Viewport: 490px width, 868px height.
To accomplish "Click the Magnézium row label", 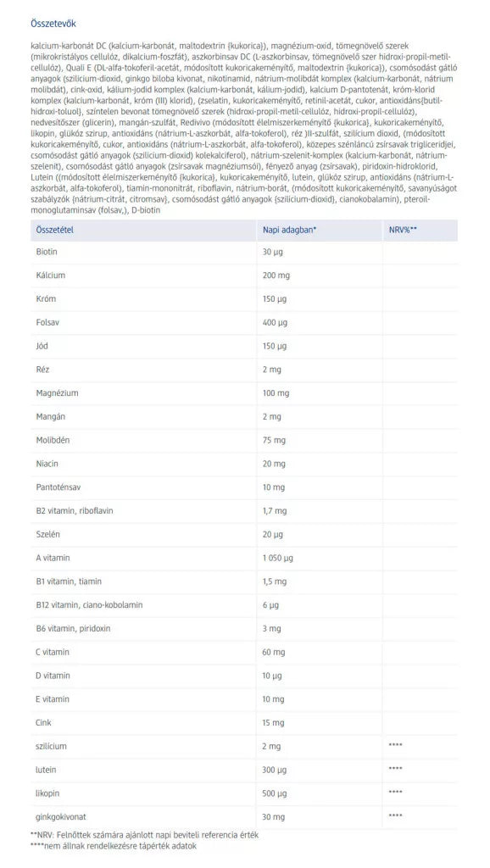I will (x=57, y=393).
